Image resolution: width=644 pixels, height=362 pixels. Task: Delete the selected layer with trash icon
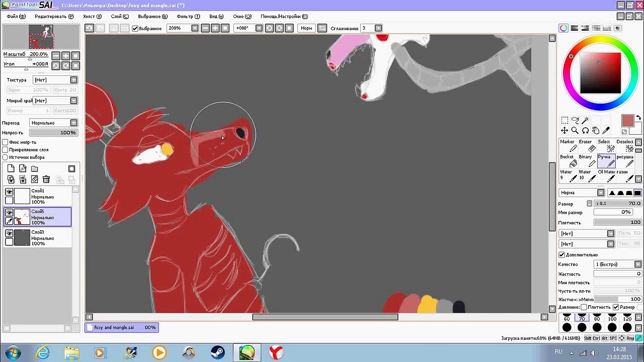pyautogui.click(x=46, y=179)
